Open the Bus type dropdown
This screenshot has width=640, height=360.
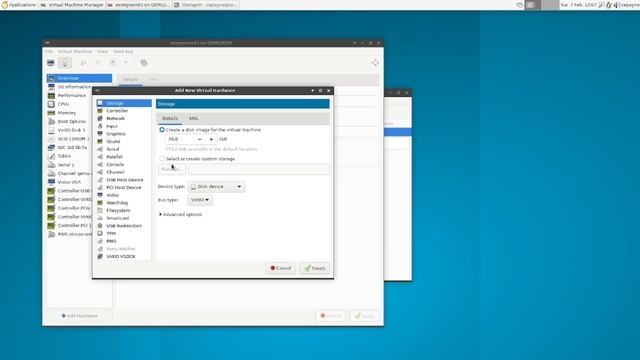click(x=200, y=200)
